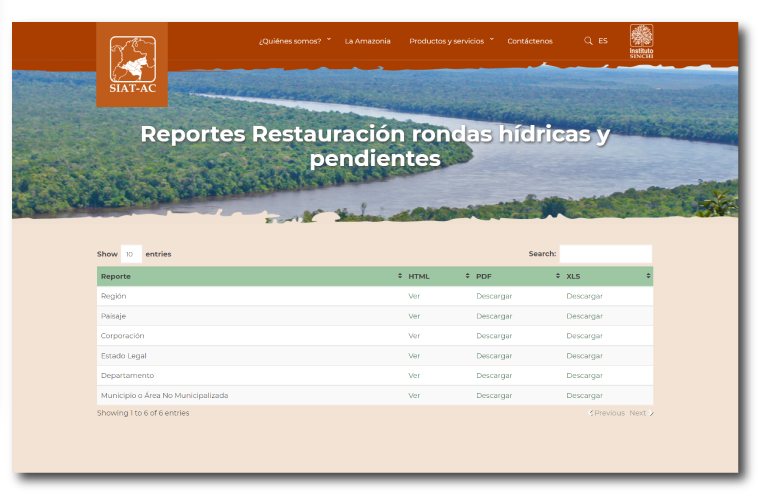View HTML report for Región

tap(414, 296)
